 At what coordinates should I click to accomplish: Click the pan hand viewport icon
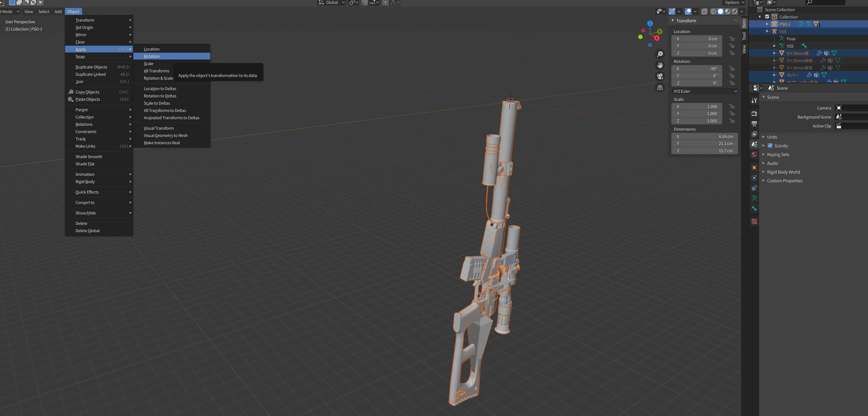click(x=660, y=65)
